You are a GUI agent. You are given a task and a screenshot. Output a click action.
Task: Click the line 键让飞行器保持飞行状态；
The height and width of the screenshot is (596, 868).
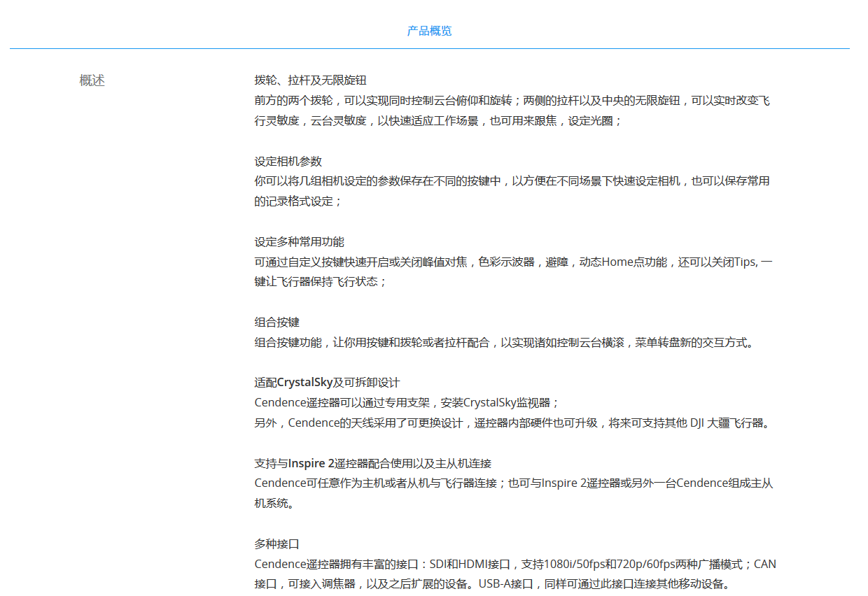pos(321,282)
